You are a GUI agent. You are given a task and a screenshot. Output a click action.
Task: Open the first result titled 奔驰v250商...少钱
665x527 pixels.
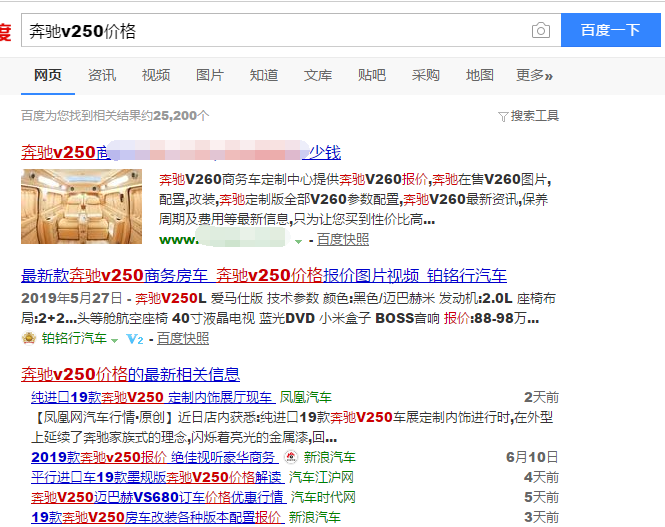[x=181, y=152]
